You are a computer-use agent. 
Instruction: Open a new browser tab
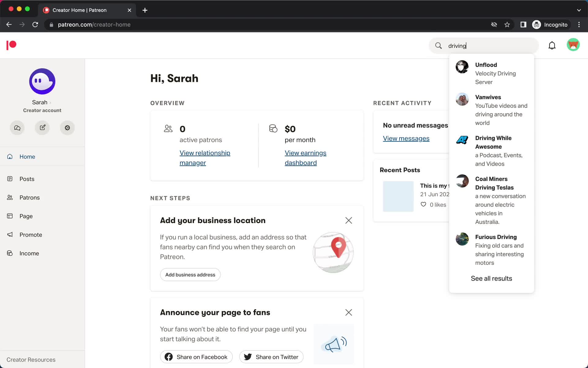145,10
